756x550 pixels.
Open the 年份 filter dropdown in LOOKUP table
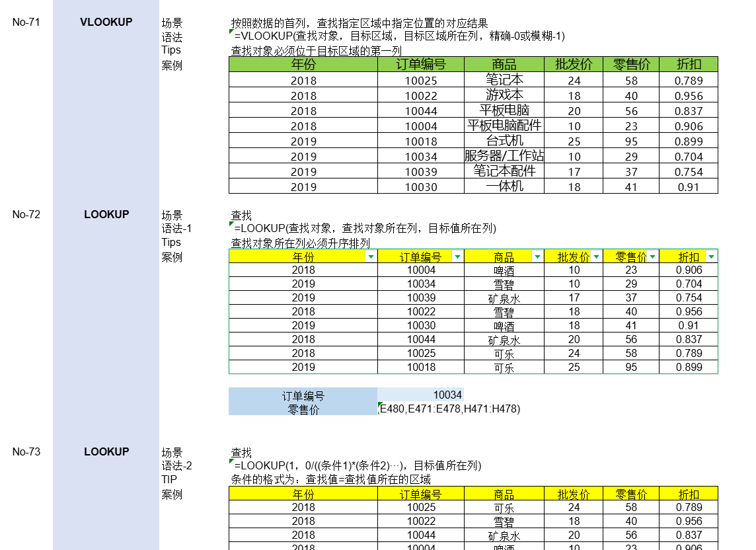point(371,256)
